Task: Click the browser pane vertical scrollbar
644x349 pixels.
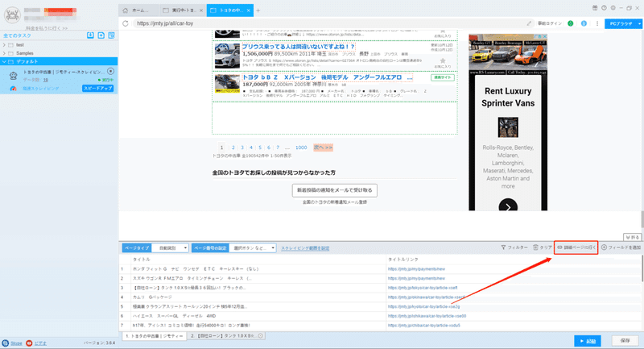Action: click(x=642, y=219)
